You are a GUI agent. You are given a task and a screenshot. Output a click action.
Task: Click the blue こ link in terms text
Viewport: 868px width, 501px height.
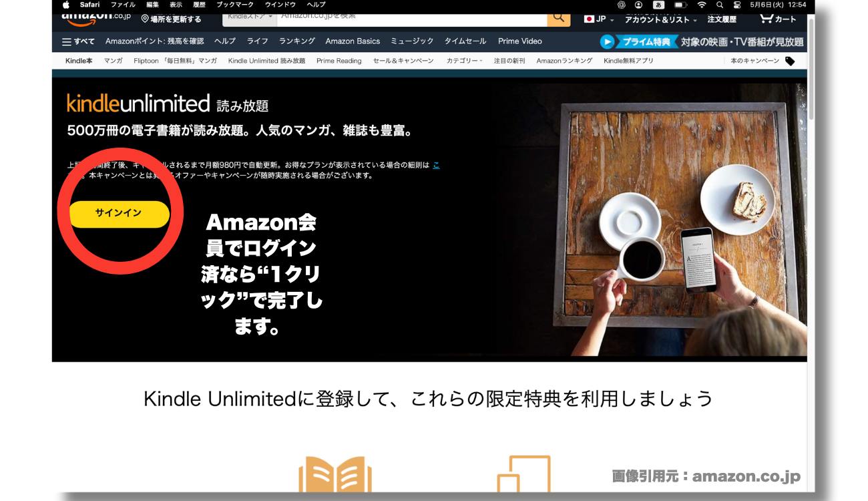(x=437, y=164)
